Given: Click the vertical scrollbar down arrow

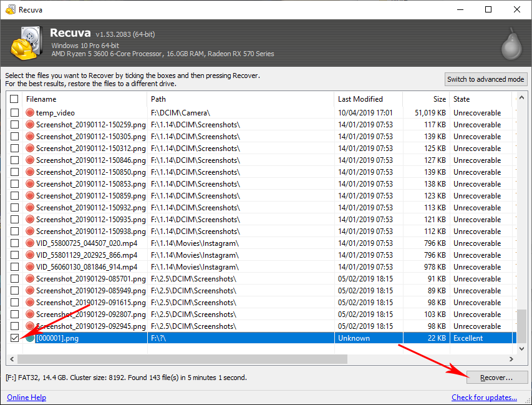Looking at the screenshot, I should pyautogui.click(x=522, y=349).
